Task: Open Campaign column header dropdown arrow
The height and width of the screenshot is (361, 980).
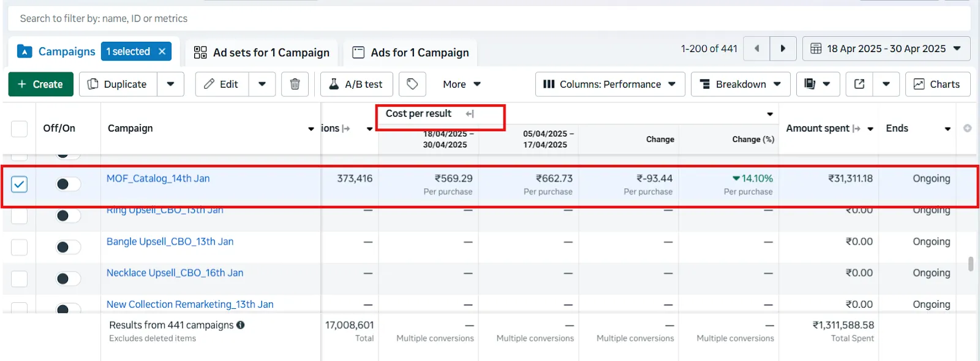Action: 311,129
